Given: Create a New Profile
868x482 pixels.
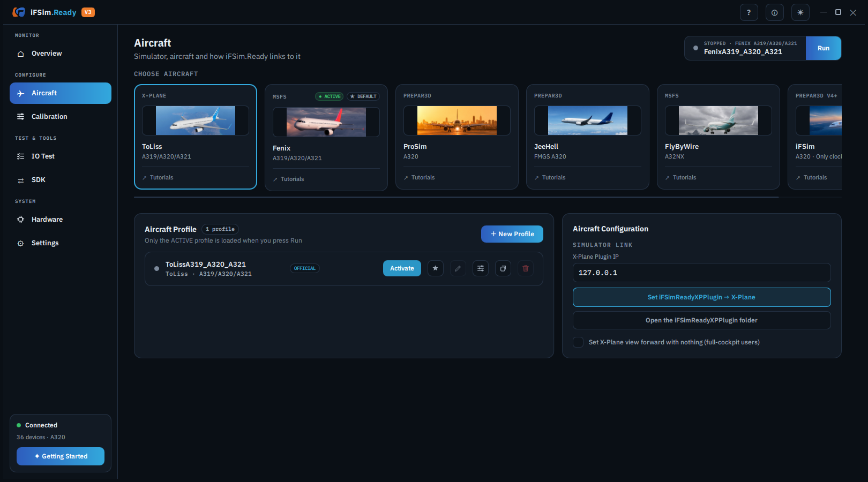Looking at the screenshot, I should pyautogui.click(x=512, y=234).
